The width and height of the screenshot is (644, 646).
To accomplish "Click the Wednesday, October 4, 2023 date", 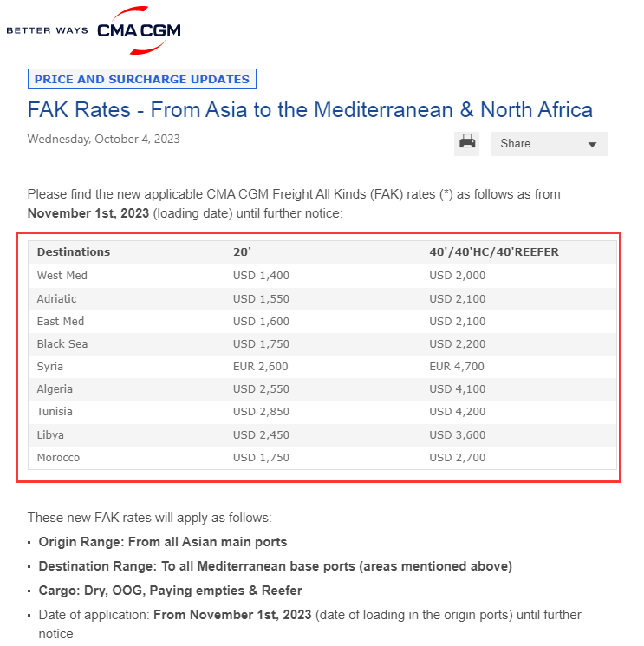I will (104, 140).
